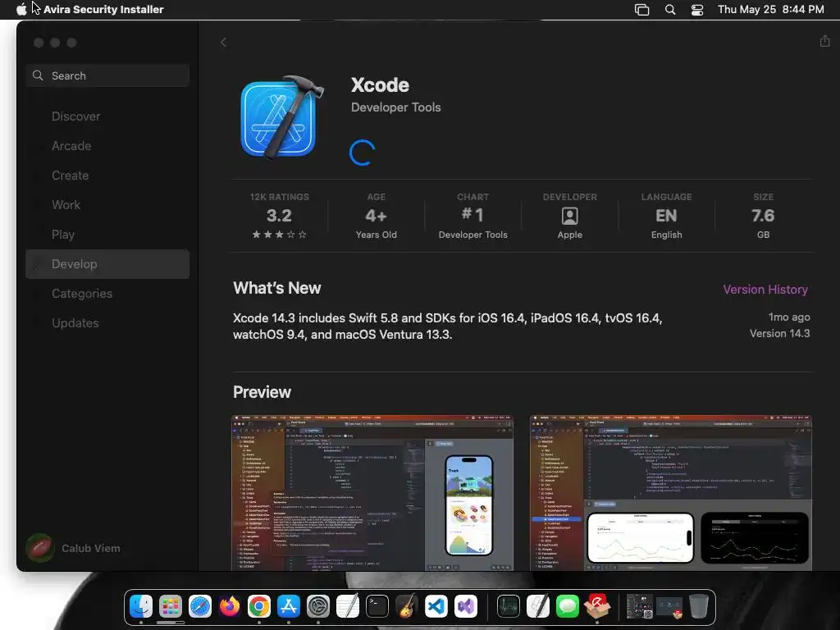Screen dimensions: 840x630
Task: Click the 4+ Years Old age rating
Action: pos(376,216)
